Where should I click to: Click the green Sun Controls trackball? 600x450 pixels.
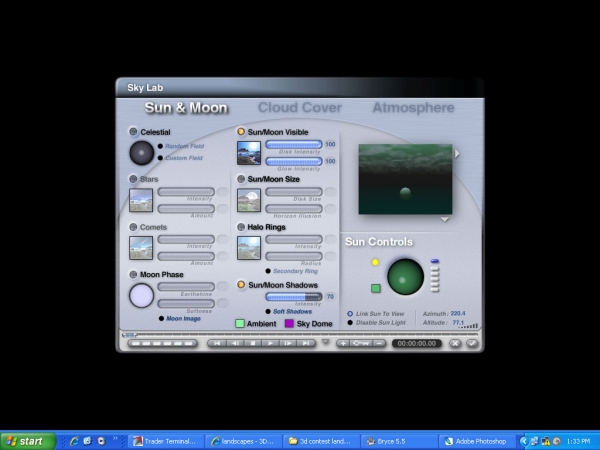coord(405,277)
